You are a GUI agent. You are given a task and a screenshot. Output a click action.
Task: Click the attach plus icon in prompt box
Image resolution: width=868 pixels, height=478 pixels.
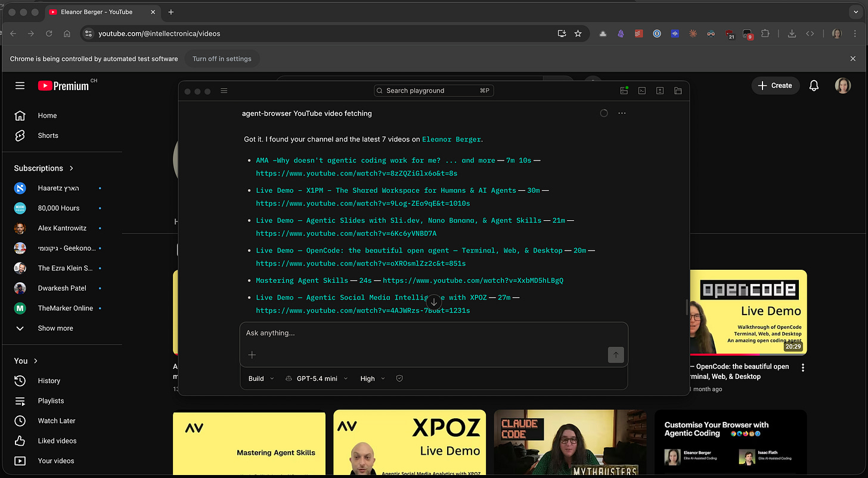pos(252,354)
